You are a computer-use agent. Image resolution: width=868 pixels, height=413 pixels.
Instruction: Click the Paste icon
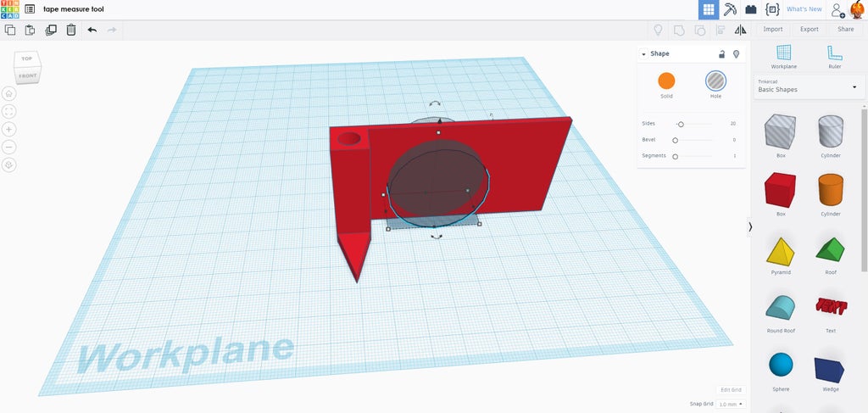coord(30,30)
